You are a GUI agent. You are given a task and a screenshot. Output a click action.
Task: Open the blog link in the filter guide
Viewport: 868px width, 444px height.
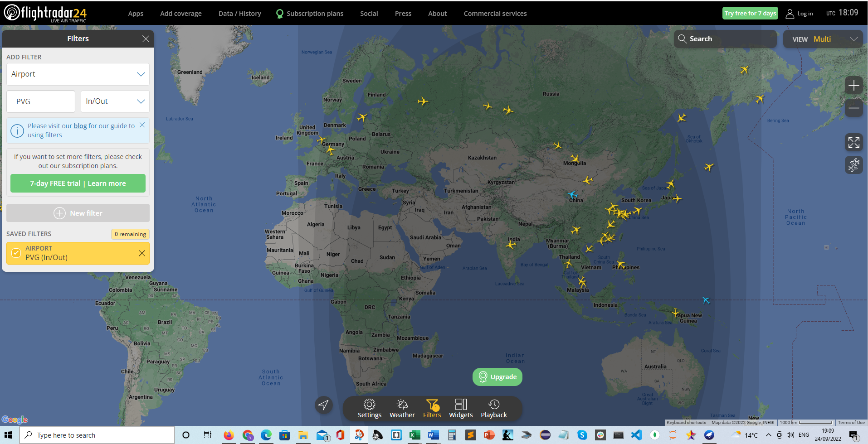pyautogui.click(x=80, y=126)
